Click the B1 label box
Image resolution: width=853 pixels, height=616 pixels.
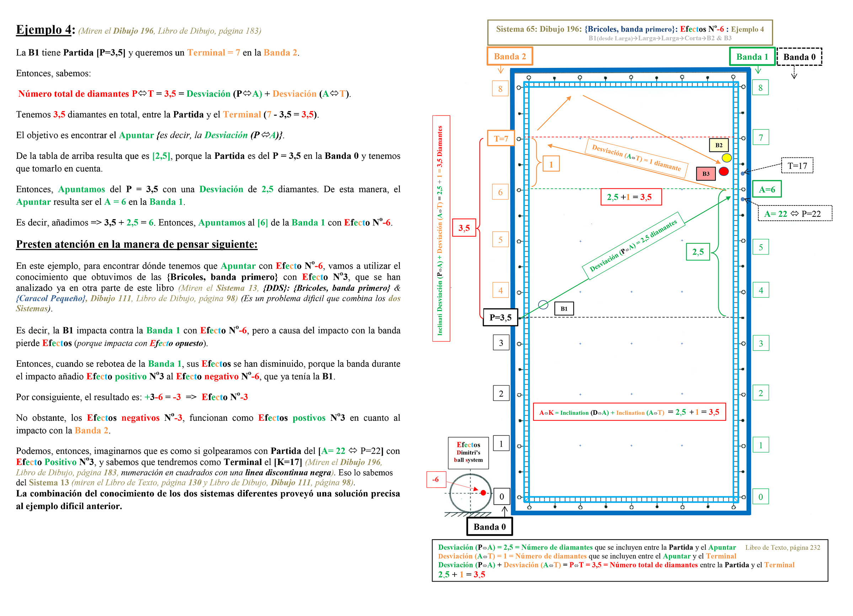pyautogui.click(x=564, y=309)
